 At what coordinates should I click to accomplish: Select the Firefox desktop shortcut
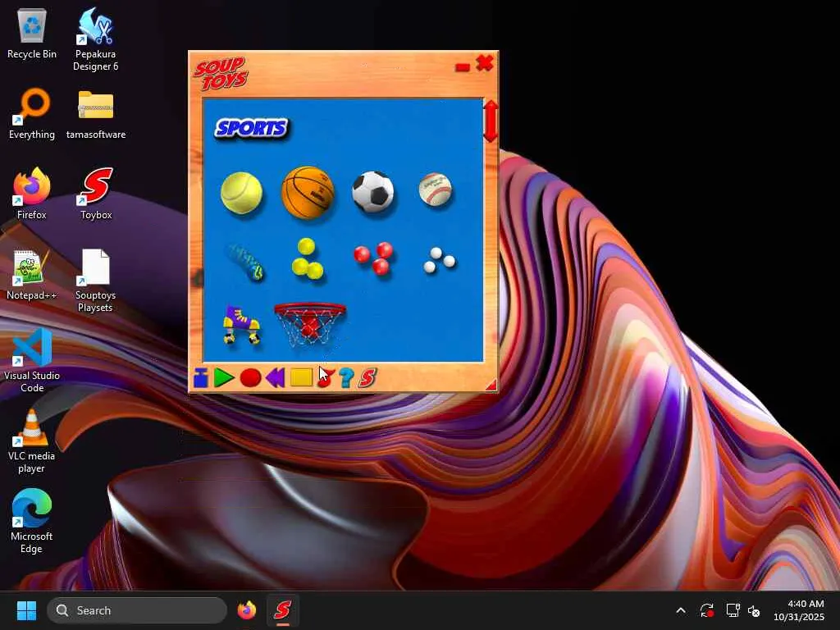tap(32, 194)
